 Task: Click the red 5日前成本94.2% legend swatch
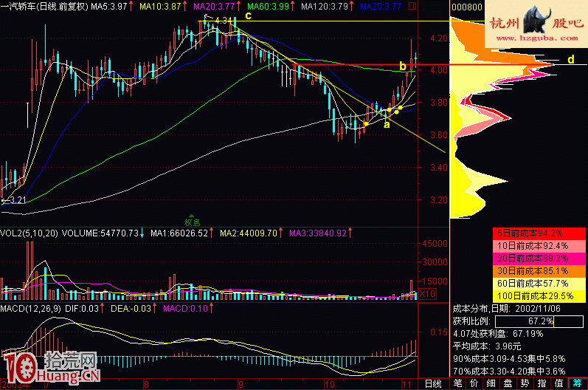[x=539, y=233]
